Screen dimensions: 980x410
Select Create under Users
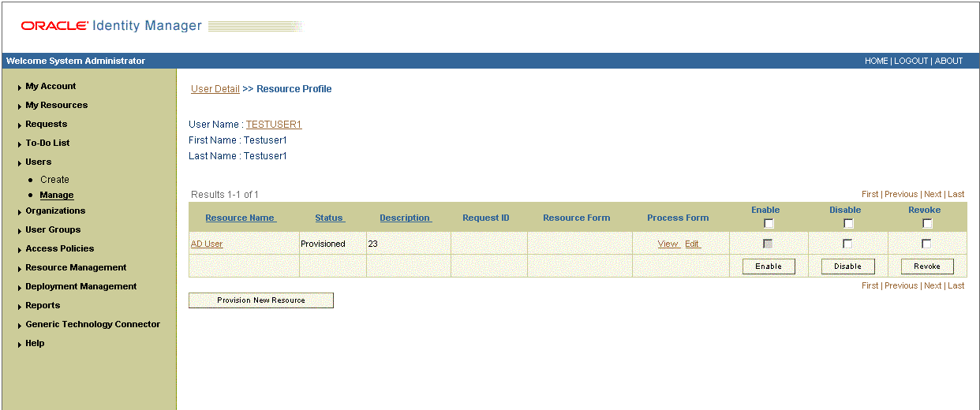coord(55,180)
